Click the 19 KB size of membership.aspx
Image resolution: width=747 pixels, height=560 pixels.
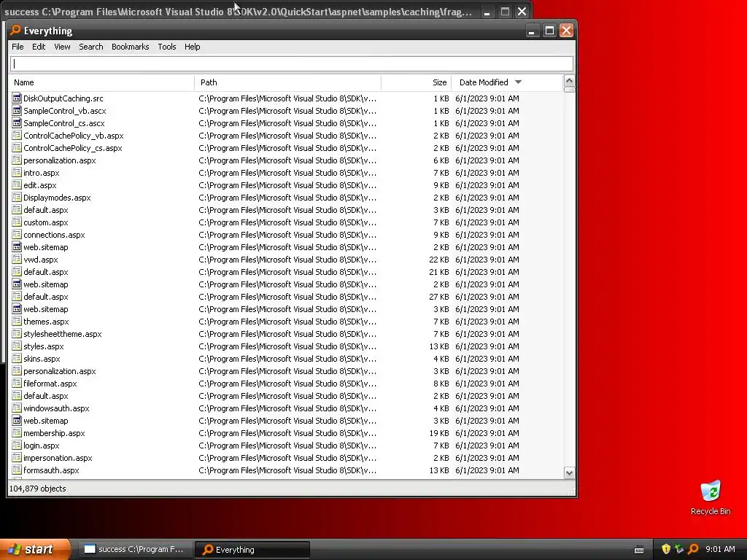pyautogui.click(x=438, y=433)
